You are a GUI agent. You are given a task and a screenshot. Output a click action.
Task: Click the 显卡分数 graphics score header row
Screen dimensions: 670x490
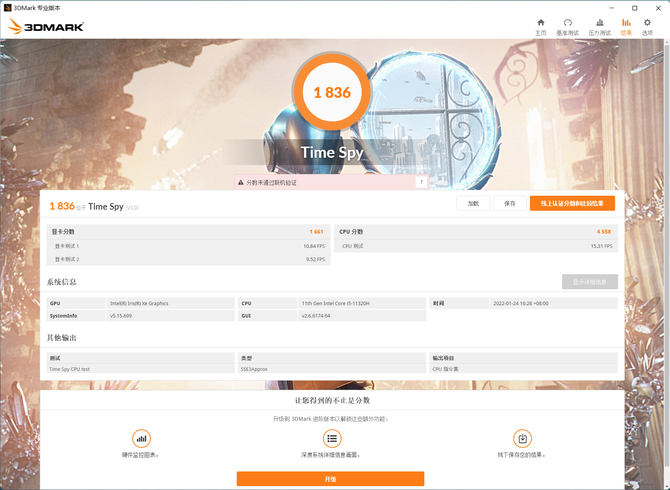click(x=188, y=232)
